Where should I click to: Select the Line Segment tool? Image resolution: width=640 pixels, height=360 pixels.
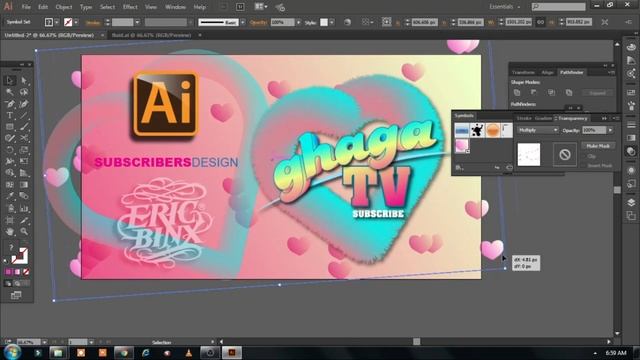point(24,115)
